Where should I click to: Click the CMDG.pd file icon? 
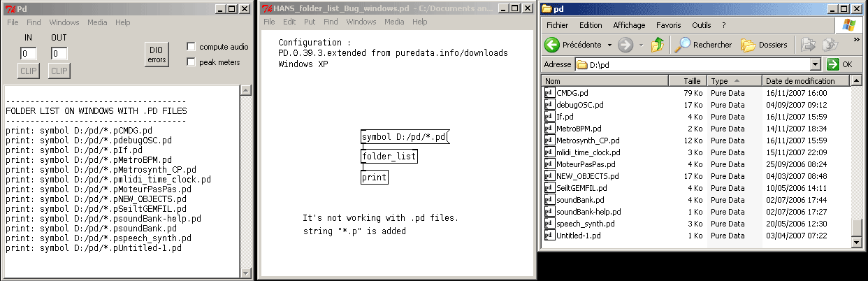[x=549, y=92]
